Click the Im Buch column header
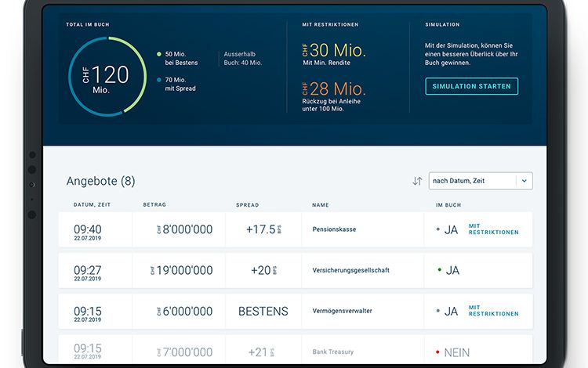This screenshot has height=368, width=588. click(x=446, y=205)
